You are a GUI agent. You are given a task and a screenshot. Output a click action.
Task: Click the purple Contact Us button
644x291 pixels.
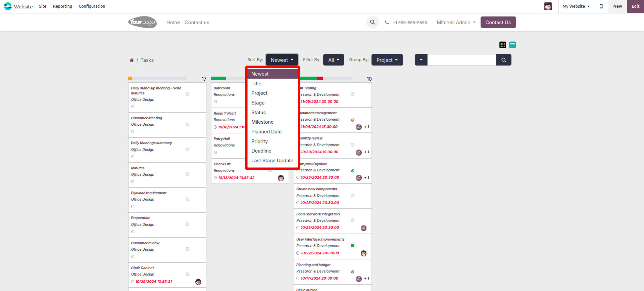pyautogui.click(x=498, y=22)
